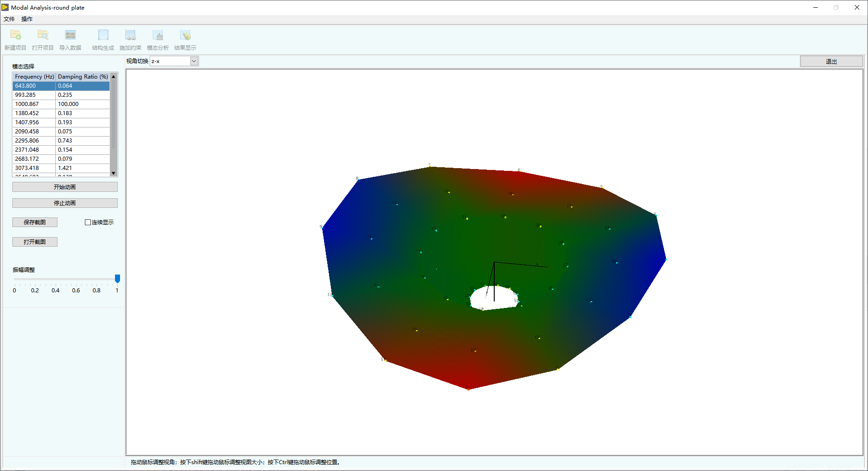The image size is (868, 471).
Task: Select the 2090.458 Hz frequency row
Action: pyautogui.click(x=61, y=132)
